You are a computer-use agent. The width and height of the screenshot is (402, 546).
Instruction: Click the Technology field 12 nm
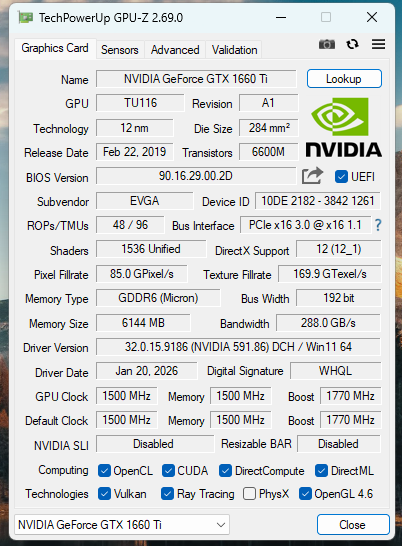(134, 128)
